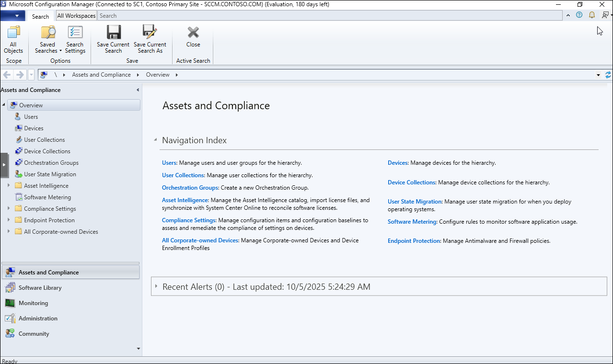613x364 pixels.
Task: Open the notifications bell icon
Action: tap(592, 15)
